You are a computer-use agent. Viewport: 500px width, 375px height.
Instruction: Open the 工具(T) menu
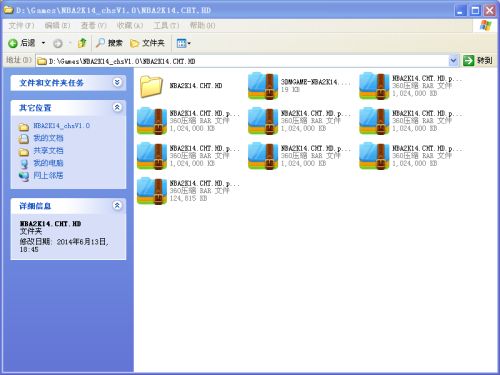166,25
